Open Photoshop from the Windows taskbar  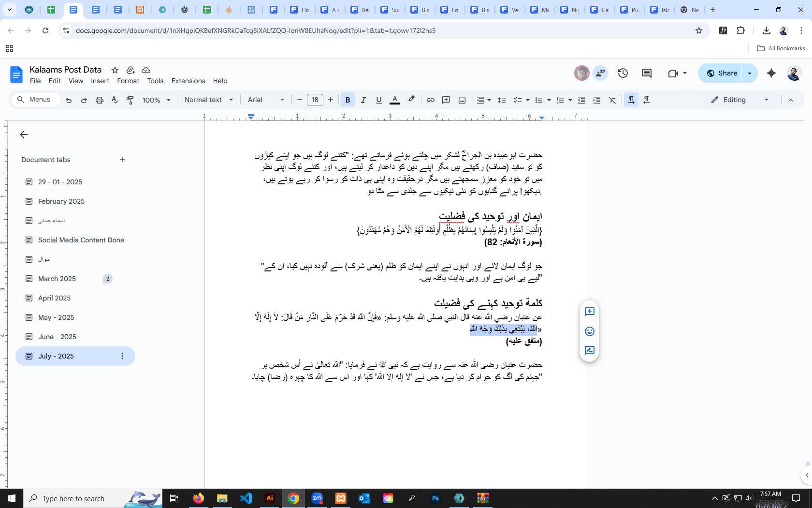coord(435,498)
